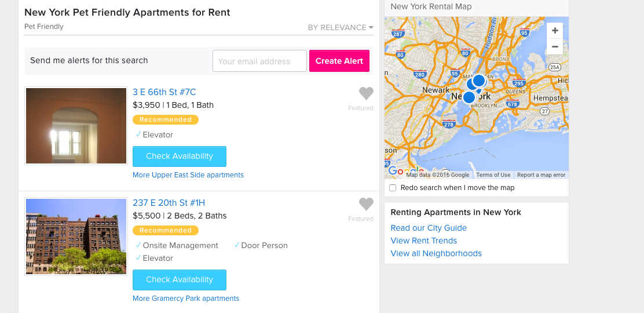Favorite the 237 E 20th St listing heart

point(366,204)
